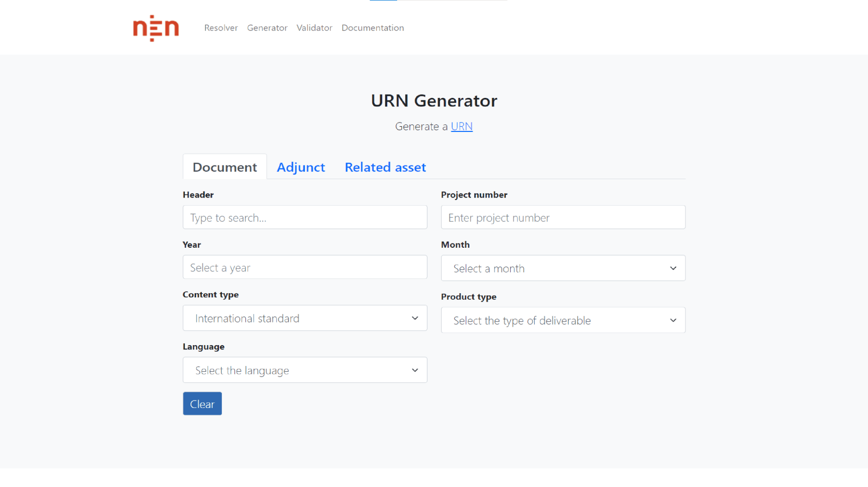The width and height of the screenshot is (868, 487).
Task: Click the Clear button
Action: point(202,404)
